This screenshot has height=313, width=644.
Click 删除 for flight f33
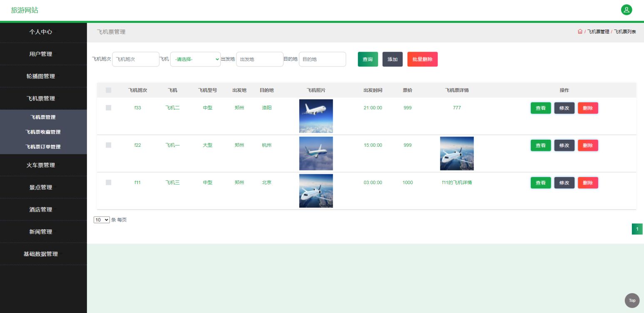(x=588, y=108)
